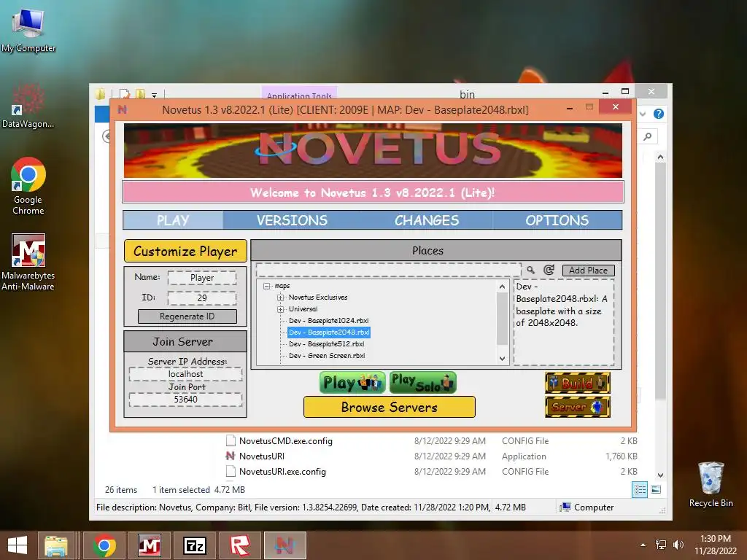Click the Server button

[x=578, y=407]
